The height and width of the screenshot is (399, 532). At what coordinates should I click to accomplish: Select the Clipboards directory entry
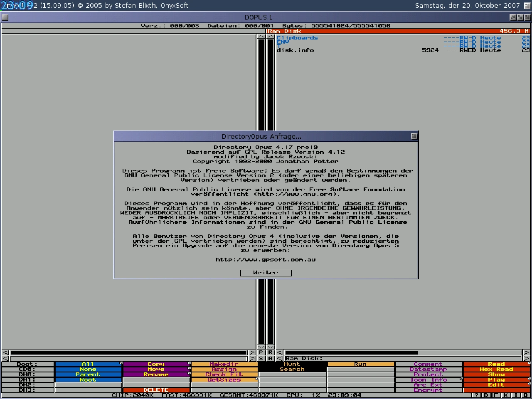(403, 38)
